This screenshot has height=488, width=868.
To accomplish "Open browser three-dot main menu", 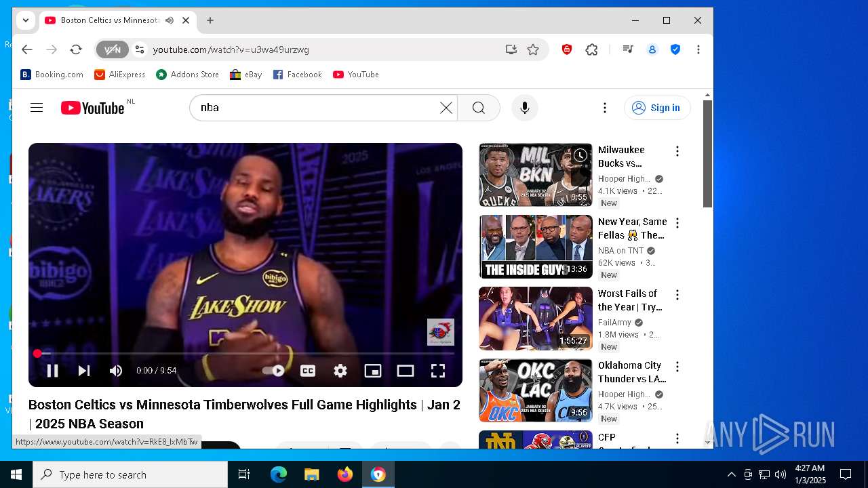I will [698, 49].
